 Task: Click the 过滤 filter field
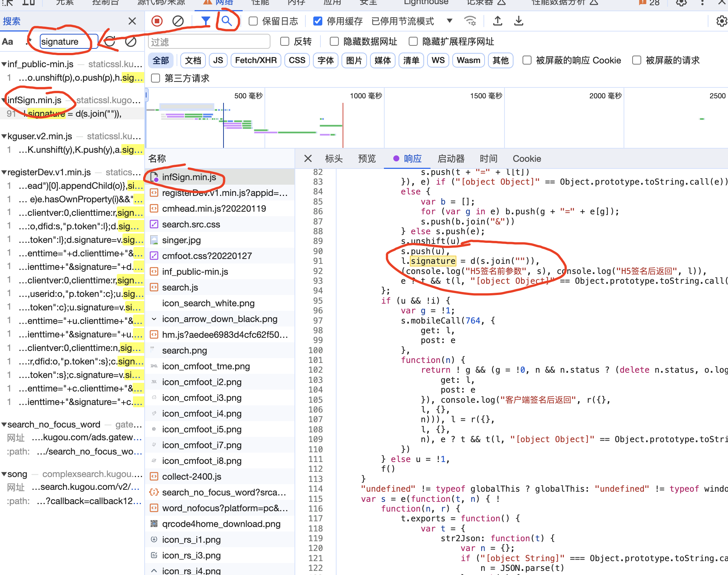coord(209,42)
